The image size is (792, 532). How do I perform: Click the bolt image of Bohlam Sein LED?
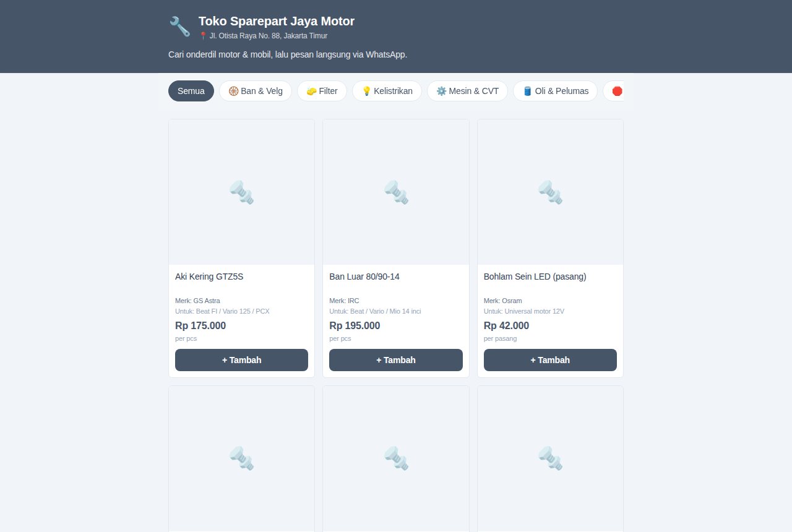point(550,192)
